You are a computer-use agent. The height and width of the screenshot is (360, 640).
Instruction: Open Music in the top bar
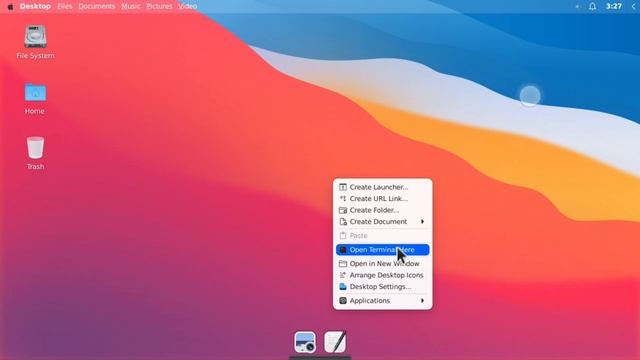pyautogui.click(x=131, y=7)
